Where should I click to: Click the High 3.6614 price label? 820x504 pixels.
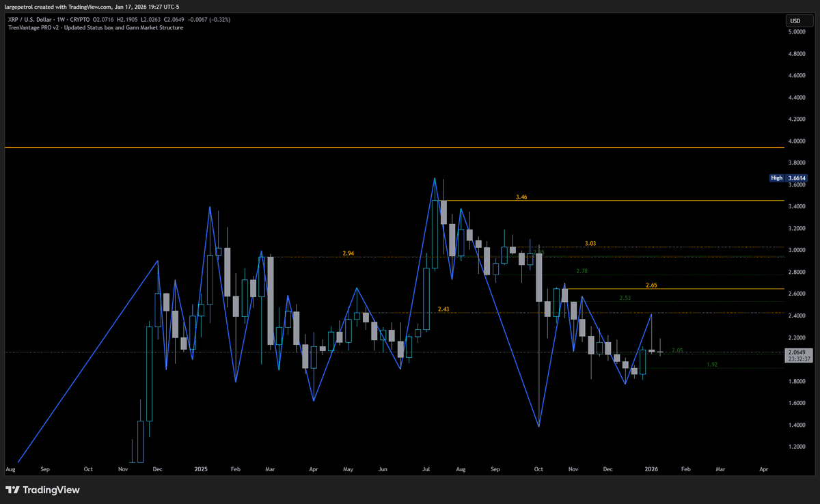[x=789, y=178]
